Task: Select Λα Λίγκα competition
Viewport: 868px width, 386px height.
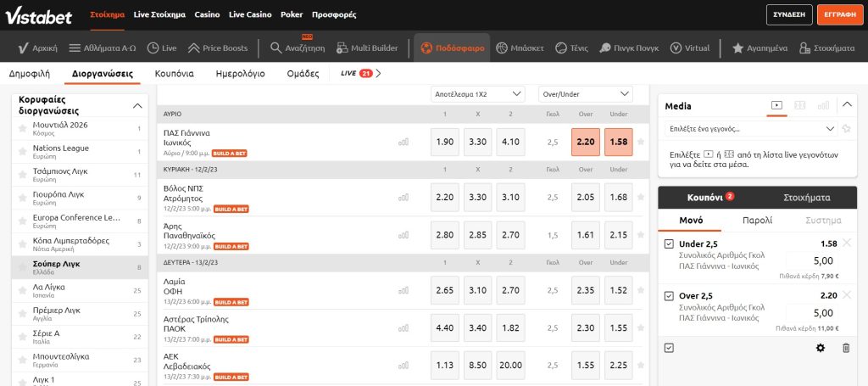Action: 80,291
